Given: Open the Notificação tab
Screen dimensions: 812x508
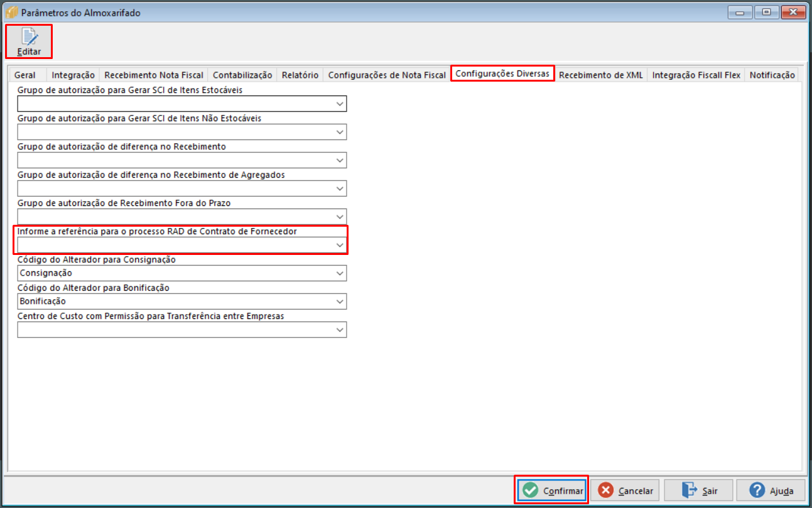Looking at the screenshot, I should [772, 75].
